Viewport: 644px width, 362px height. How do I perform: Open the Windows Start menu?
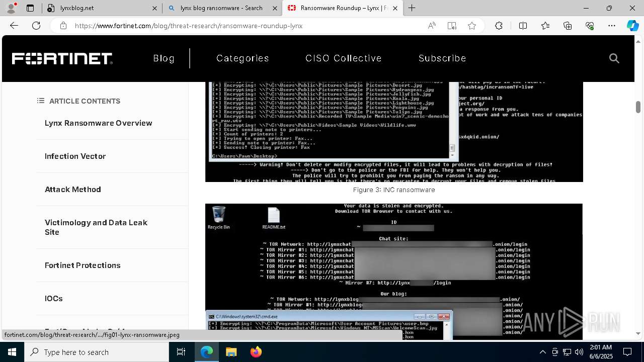pyautogui.click(x=12, y=352)
